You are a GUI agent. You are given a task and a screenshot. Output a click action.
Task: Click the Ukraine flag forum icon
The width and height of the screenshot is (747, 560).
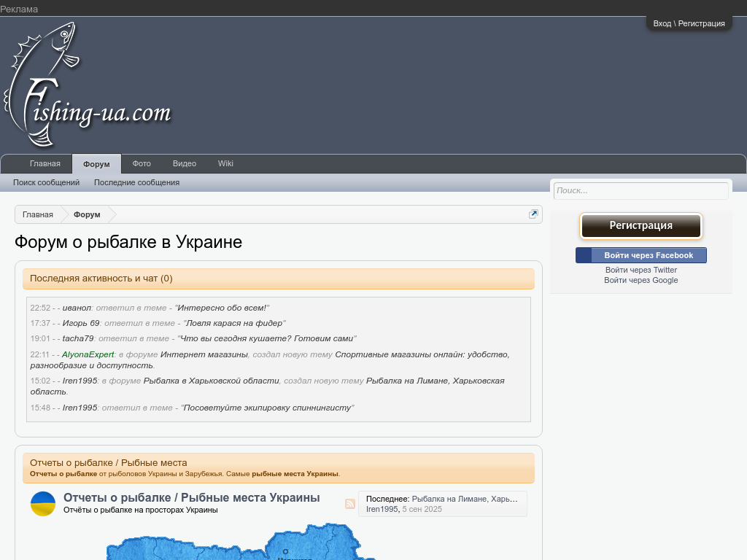tap(43, 504)
